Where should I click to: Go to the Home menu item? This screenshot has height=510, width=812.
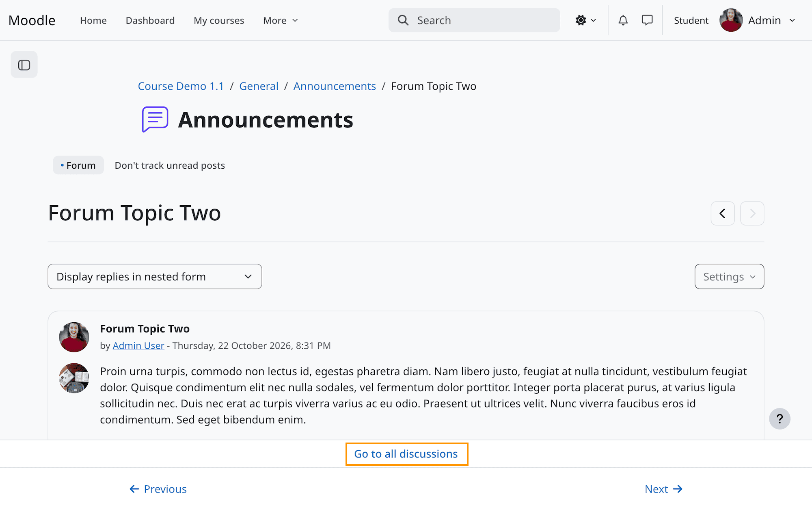[x=93, y=20]
